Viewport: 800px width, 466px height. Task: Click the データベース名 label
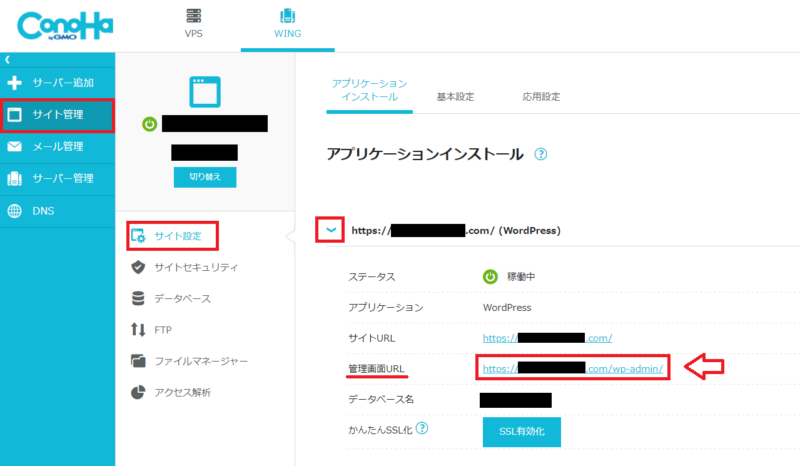click(x=381, y=399)
